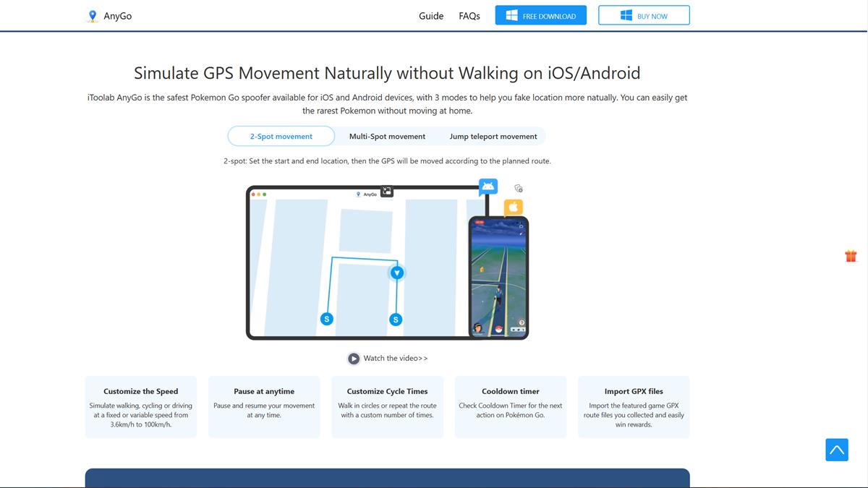Click the play icon beside Watch the video
This screenshot has height=488, width=868.
click(x=354, y=359)
